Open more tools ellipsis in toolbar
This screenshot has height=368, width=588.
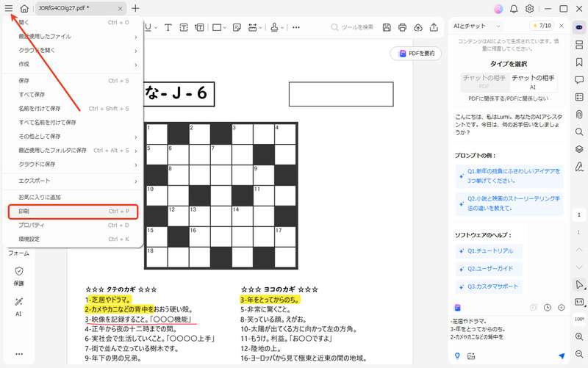tap(296, 27)
